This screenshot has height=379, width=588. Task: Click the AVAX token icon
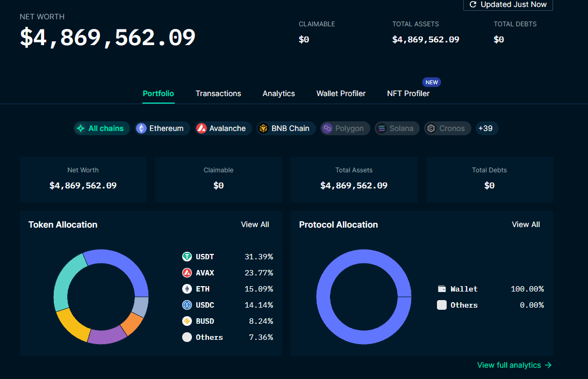[x=187, y=273]
